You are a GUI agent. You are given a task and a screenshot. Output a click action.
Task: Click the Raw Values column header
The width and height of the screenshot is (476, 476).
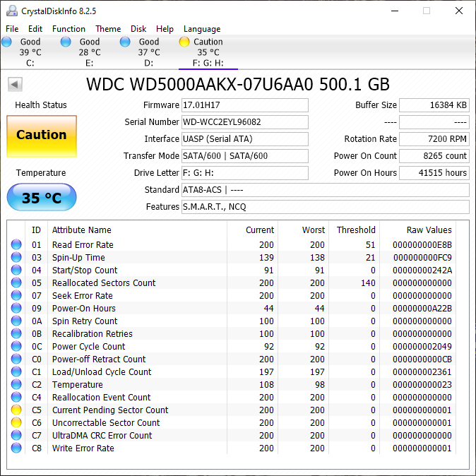pos(429,230)
